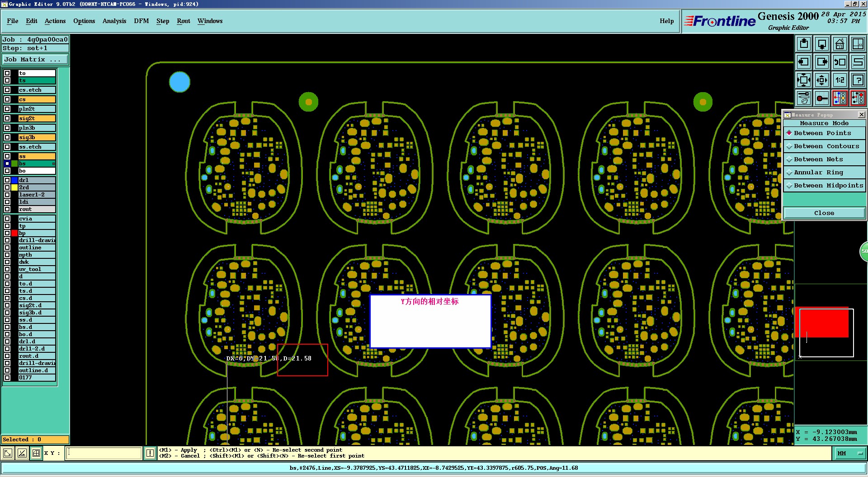Select Between Points measure mode

(824, 133)
